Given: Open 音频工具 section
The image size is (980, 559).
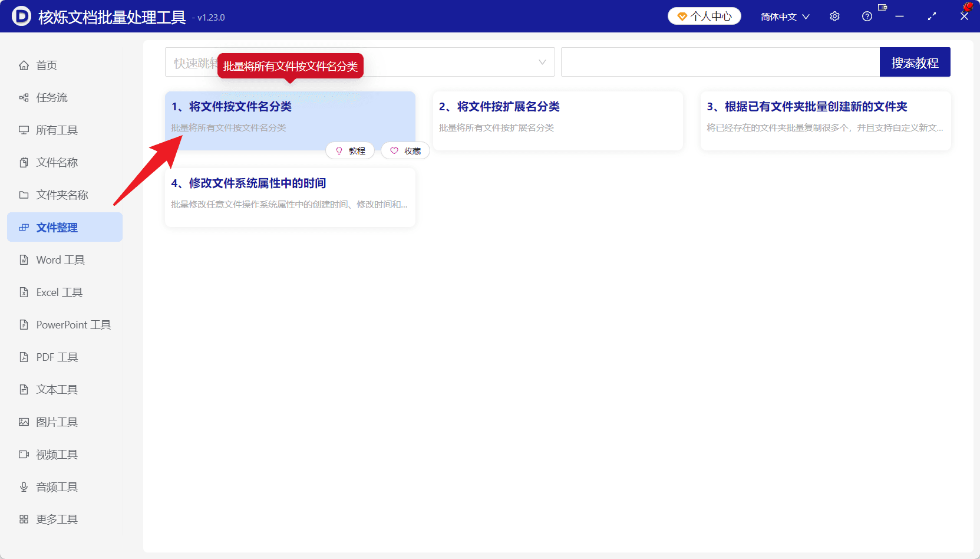Looking at the screenshot, I should (65, 487).
